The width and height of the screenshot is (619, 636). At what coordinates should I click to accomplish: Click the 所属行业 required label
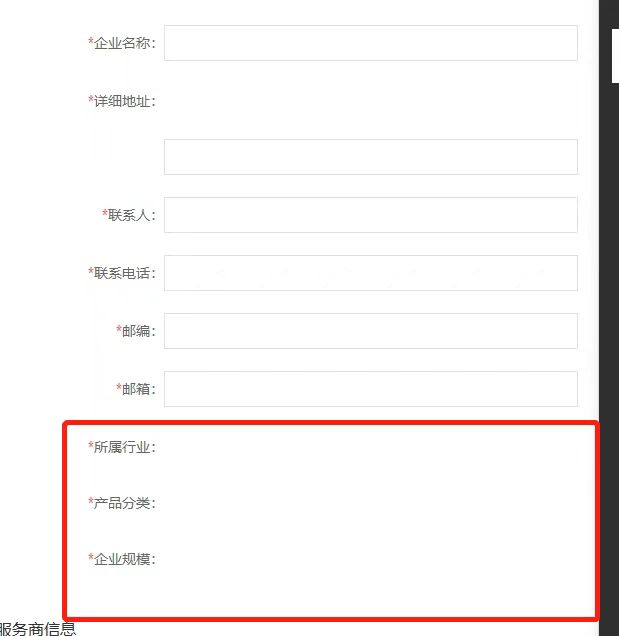coord(122,447)
